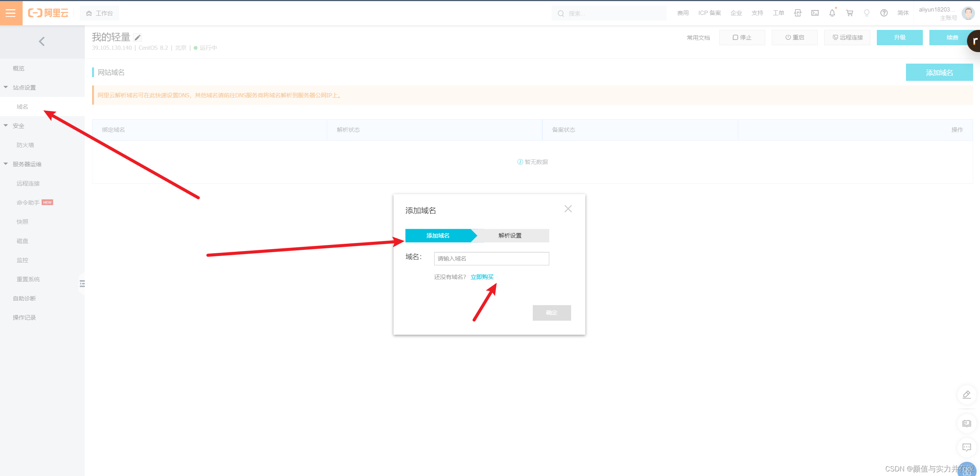This screenshot has height=476, width=980.
Task: Open the notification bell icon
Action: (x=832, y=13)
